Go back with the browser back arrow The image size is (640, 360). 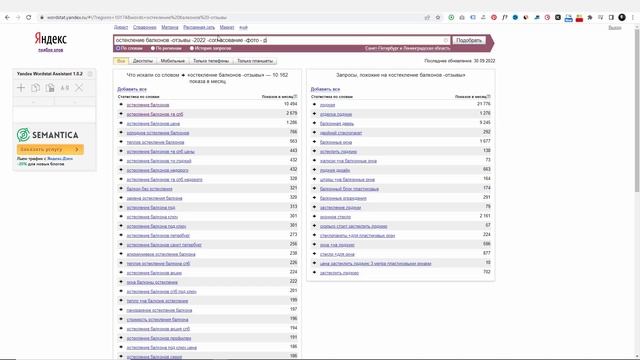pos(7,18)
